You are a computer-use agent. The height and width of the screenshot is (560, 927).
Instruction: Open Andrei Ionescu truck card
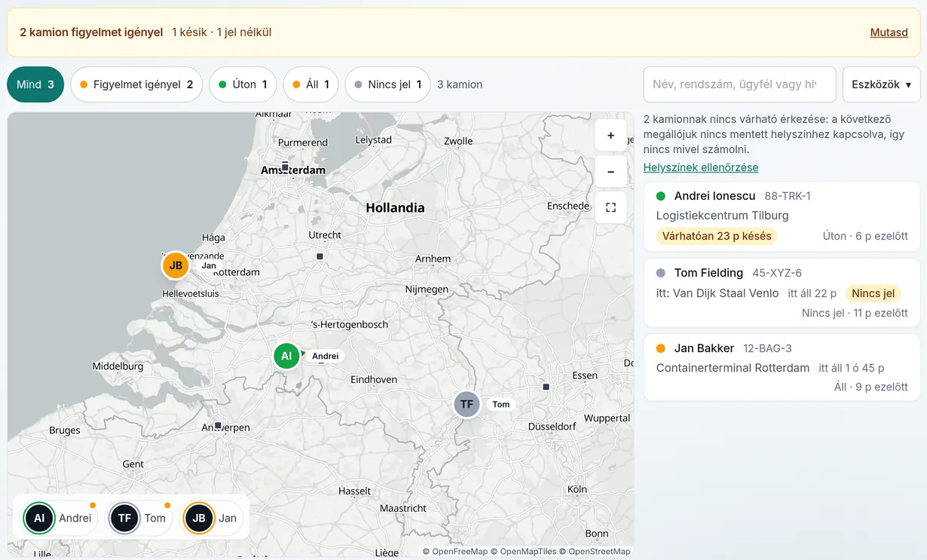[x=782, y=216]
